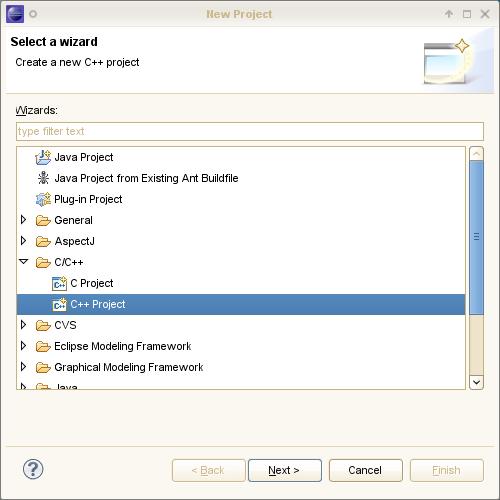Screen dimensions: 500x500
Task: Expand the Graphical Modeling Framework folder
Action: click(x=23, y=367)
